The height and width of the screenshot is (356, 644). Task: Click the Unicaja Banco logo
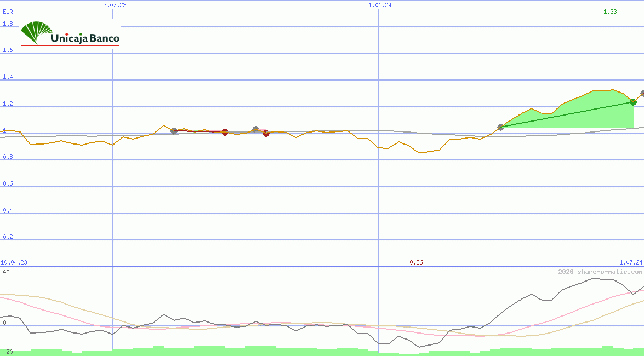coord(70,34)
